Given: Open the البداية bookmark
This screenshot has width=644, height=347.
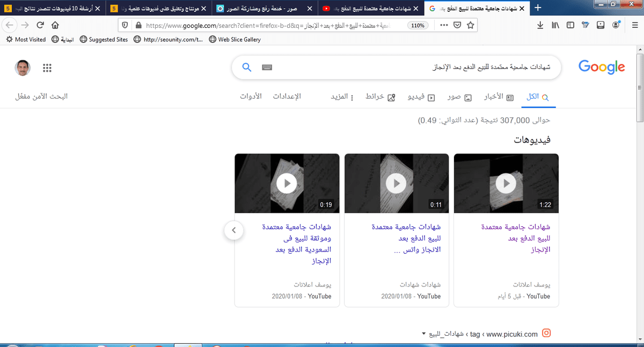Looking at the screenshot, I should [64, 39].
